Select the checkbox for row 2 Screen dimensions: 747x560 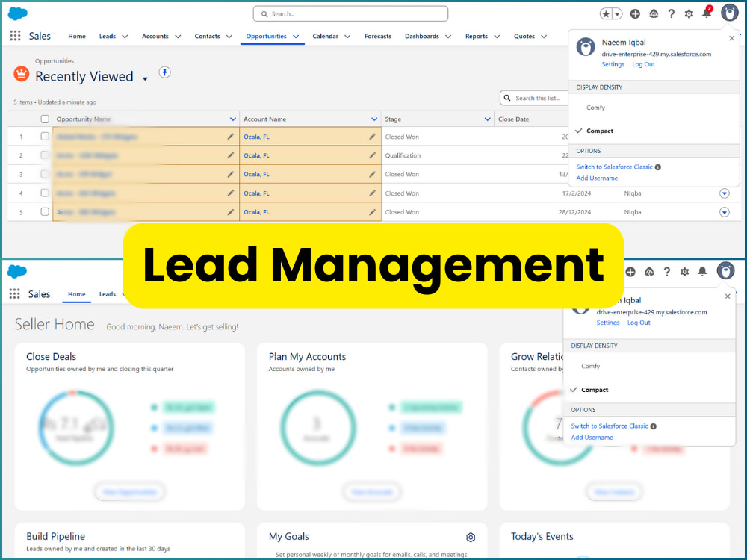click(45, 155)
